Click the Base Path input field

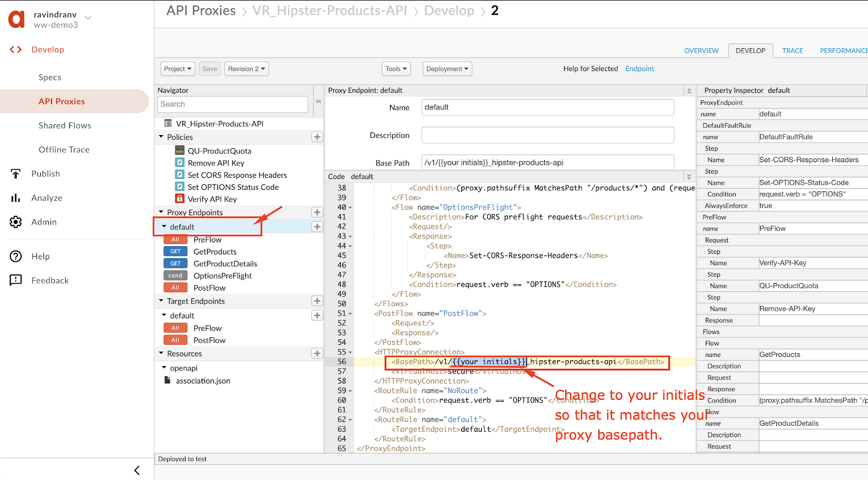click(x=548, y=162)
